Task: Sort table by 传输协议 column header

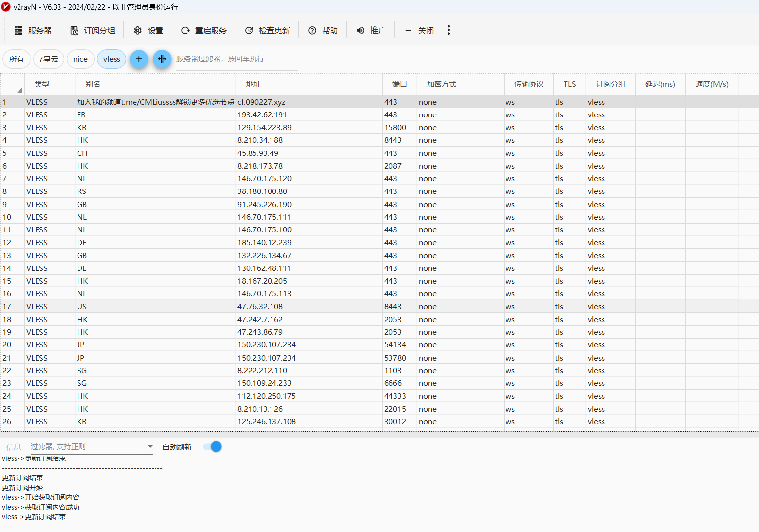Action: pos(529,84)
